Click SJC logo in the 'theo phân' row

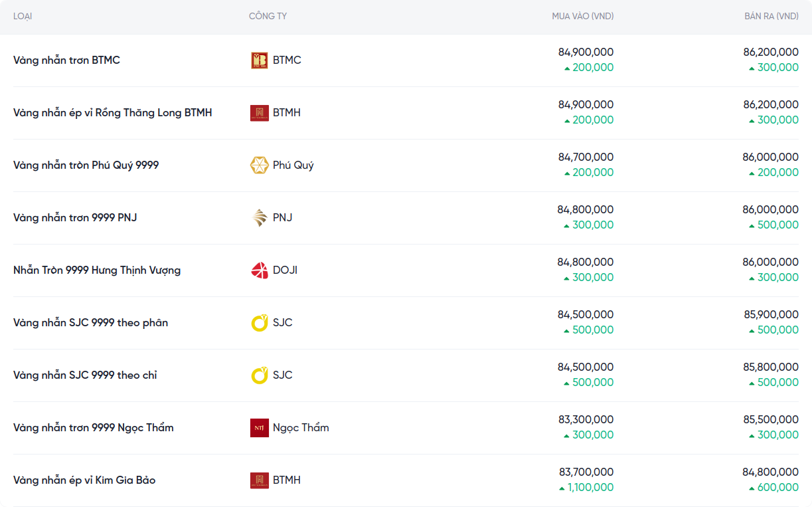tap(259, 323)
